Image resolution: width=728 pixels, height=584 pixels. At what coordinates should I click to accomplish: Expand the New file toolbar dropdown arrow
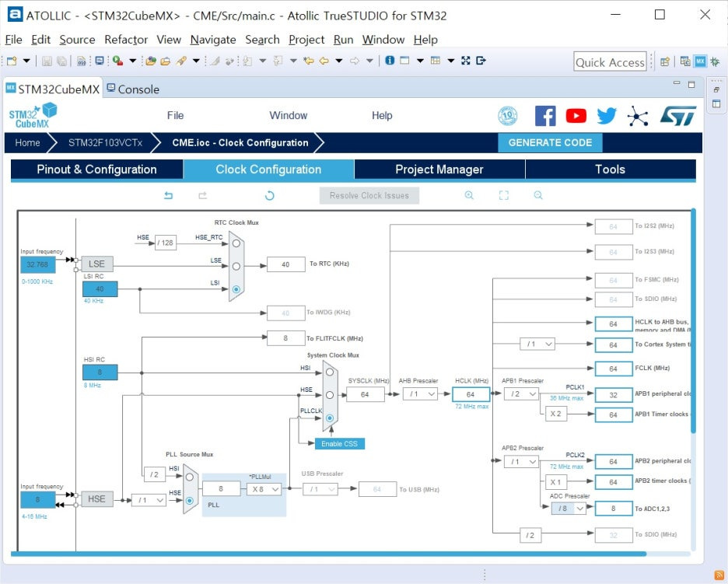(x=26, y=61)
